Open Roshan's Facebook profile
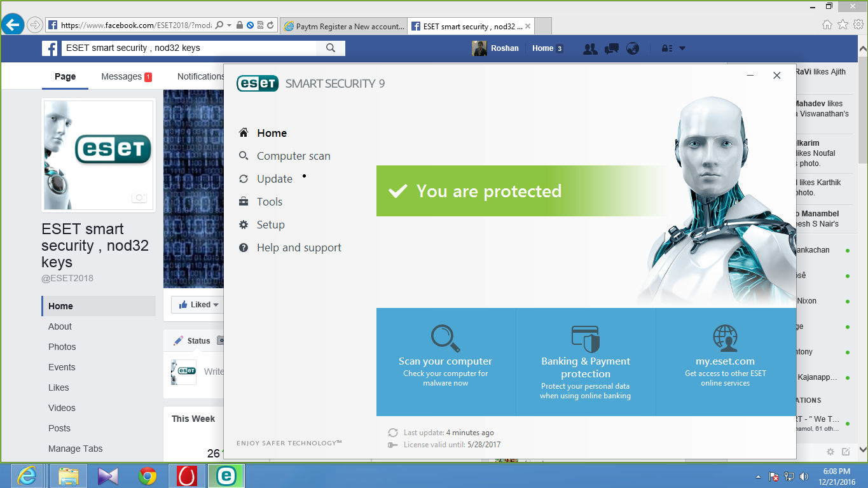This screenshot has width=868, height=488. click(x=495, y=48)
